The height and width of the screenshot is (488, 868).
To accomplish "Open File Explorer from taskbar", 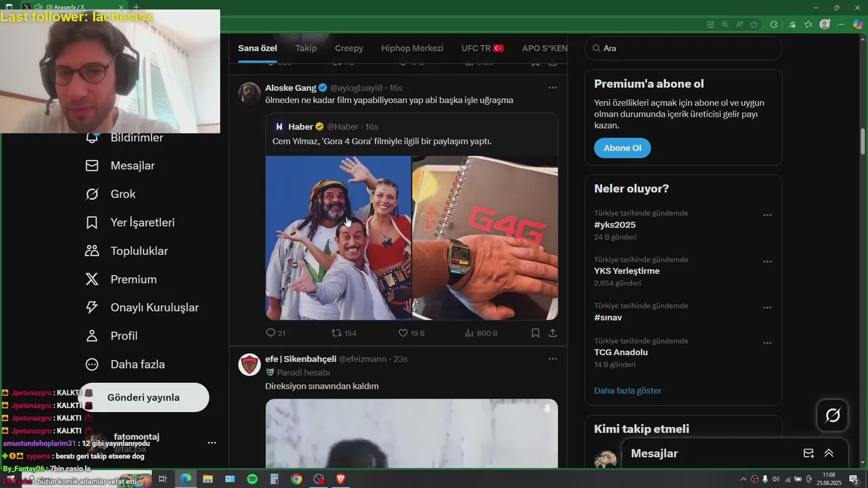I will (208, 479).
